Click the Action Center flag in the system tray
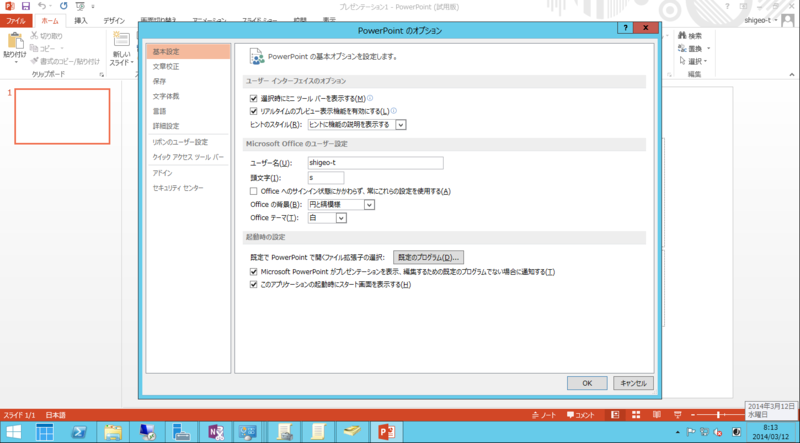The image size is (800, 443). click(x=691, y=432)
